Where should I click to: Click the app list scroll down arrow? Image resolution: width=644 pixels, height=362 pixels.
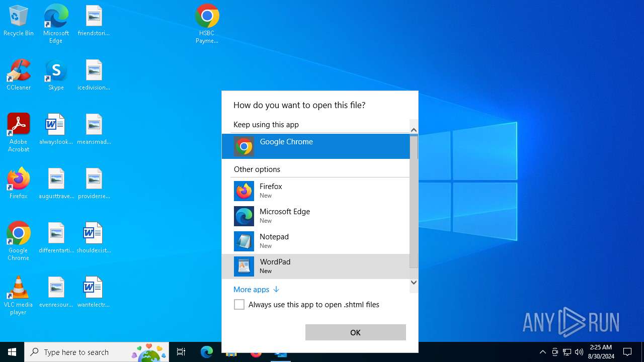[414, 282]
